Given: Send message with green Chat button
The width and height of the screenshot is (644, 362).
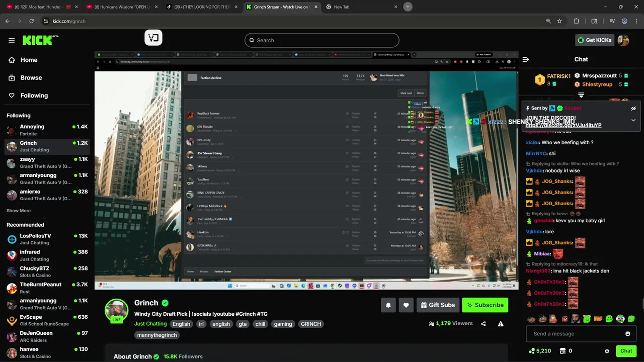Looking at the screenshot, I should (626, 351).
